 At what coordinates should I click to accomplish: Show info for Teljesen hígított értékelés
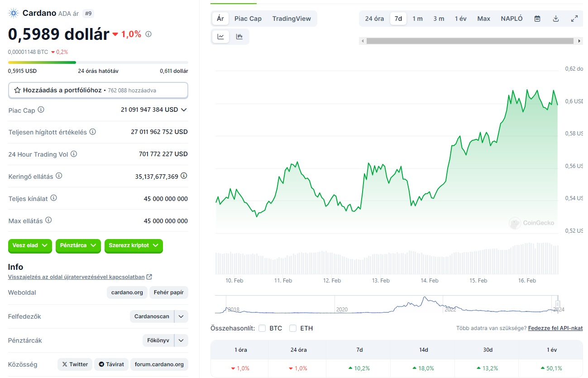pyautogui.click(x=93, y=132)
